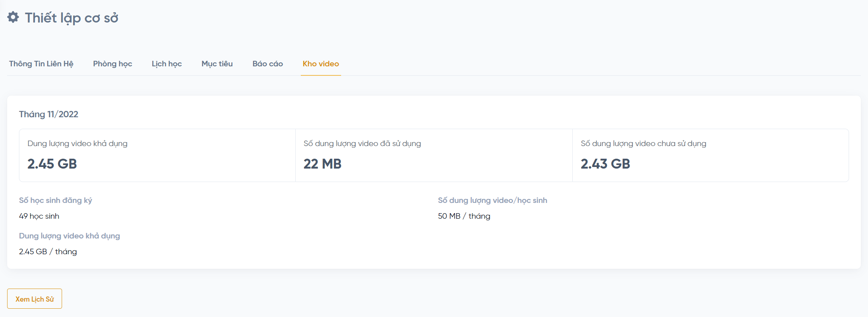Click the 22 MB used capacity value
The width and height of the screenshot is (868, 317).
(x=322, y=164)
